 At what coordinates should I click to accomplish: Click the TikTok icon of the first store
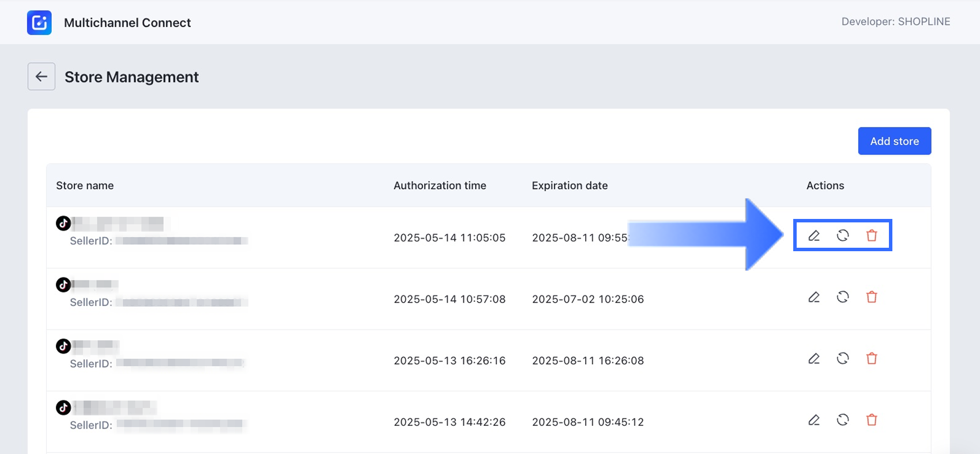point(63,223)
